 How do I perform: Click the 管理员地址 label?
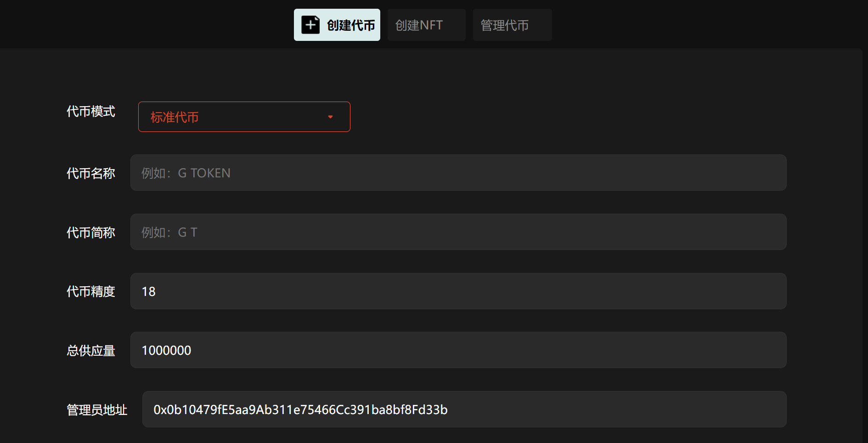click(x=97, y=410)
